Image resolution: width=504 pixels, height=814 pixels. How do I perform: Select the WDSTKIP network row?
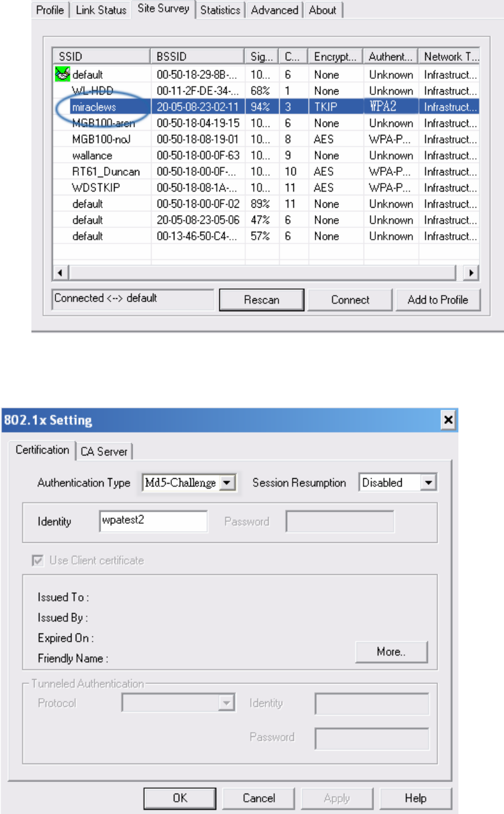click(x=266, y=187)
